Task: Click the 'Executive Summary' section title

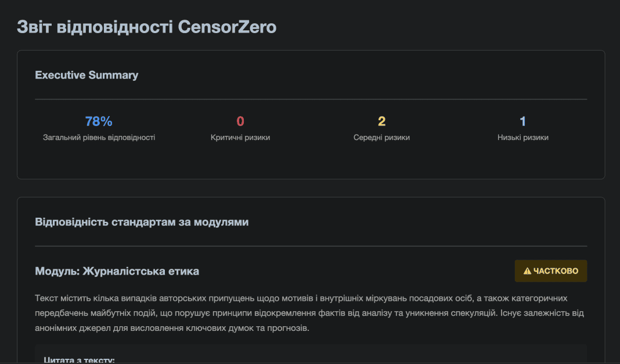Action: [86, 75]
